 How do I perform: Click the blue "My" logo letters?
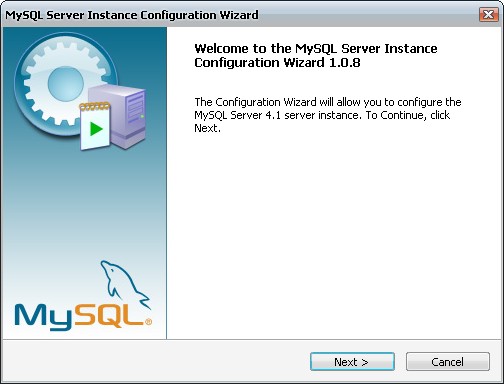coord(43,317)
